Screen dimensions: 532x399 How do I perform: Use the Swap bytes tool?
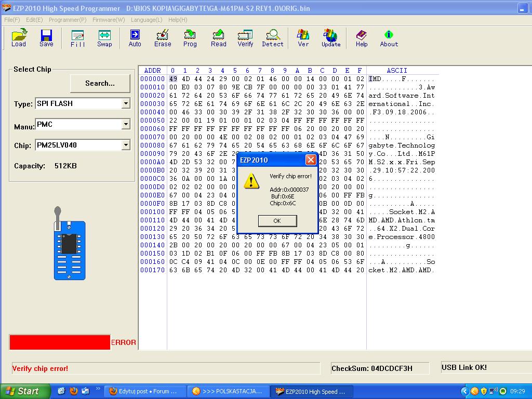coord(104,37)
